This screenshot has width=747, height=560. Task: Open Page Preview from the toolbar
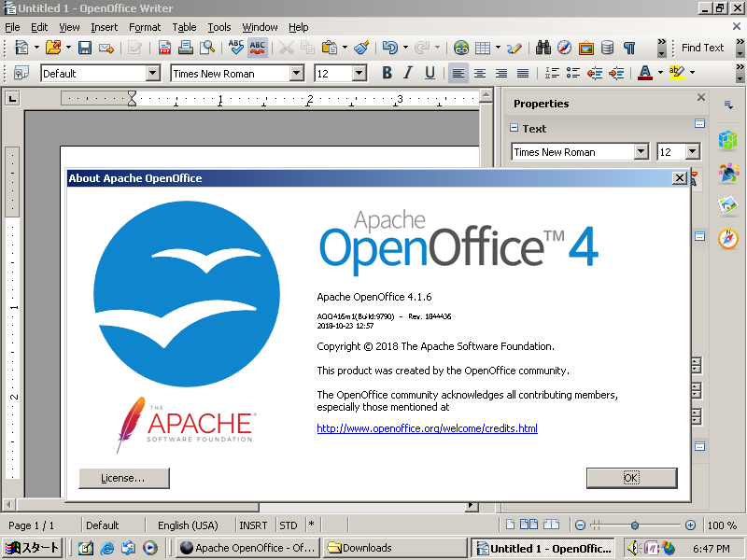[x=207, y=48]
